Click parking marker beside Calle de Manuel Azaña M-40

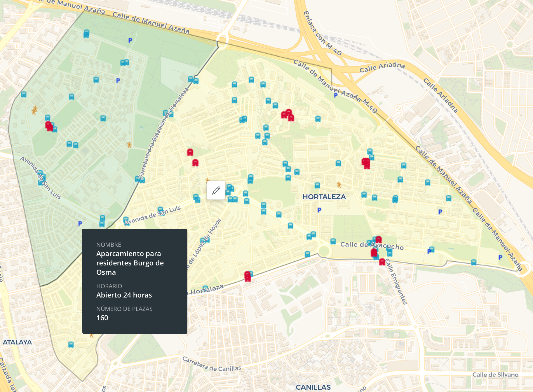(x=336, y=95)
